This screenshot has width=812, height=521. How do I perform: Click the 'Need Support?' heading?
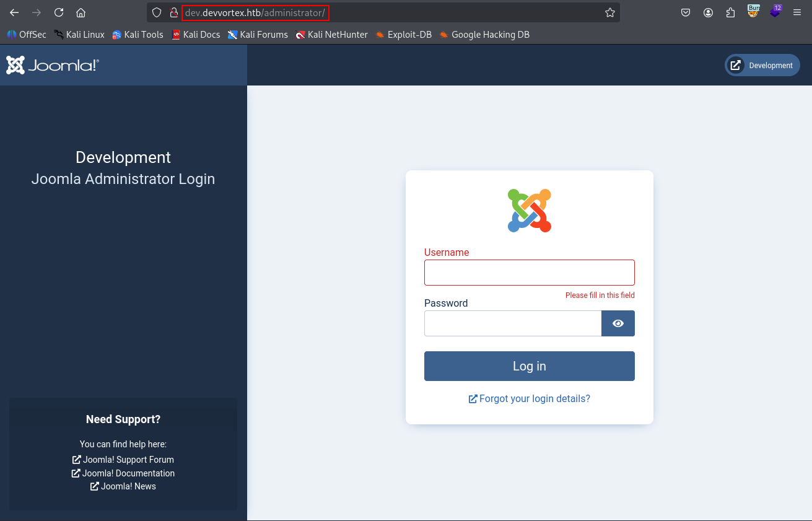[123, 419]
